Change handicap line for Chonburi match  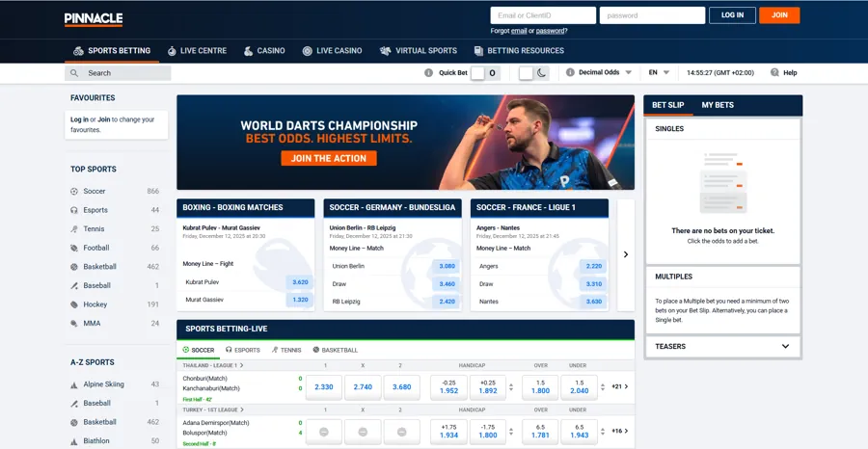511,387
